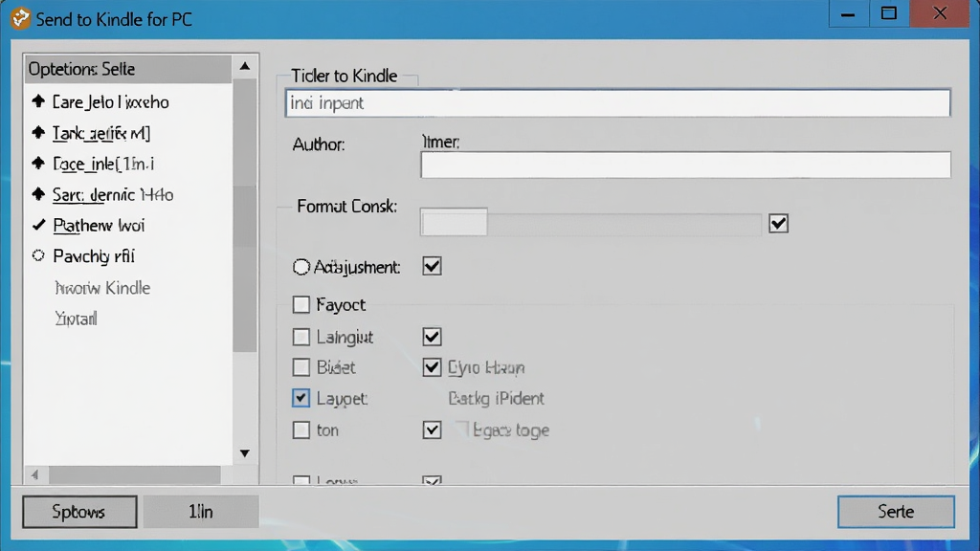This screenshot has width=980, height=551.
Task: Toggle the checked box right of ton
Action: click(x=432, y=430)
